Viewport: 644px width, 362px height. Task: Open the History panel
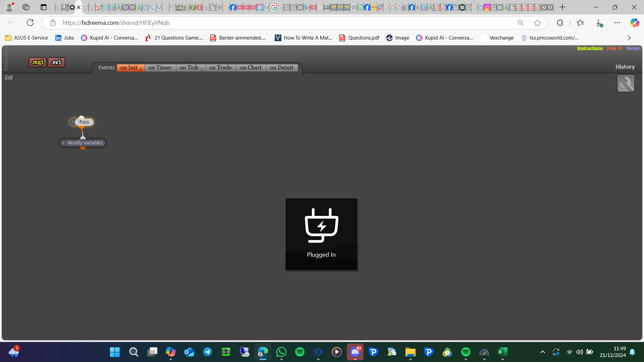[x=625, y=67]
